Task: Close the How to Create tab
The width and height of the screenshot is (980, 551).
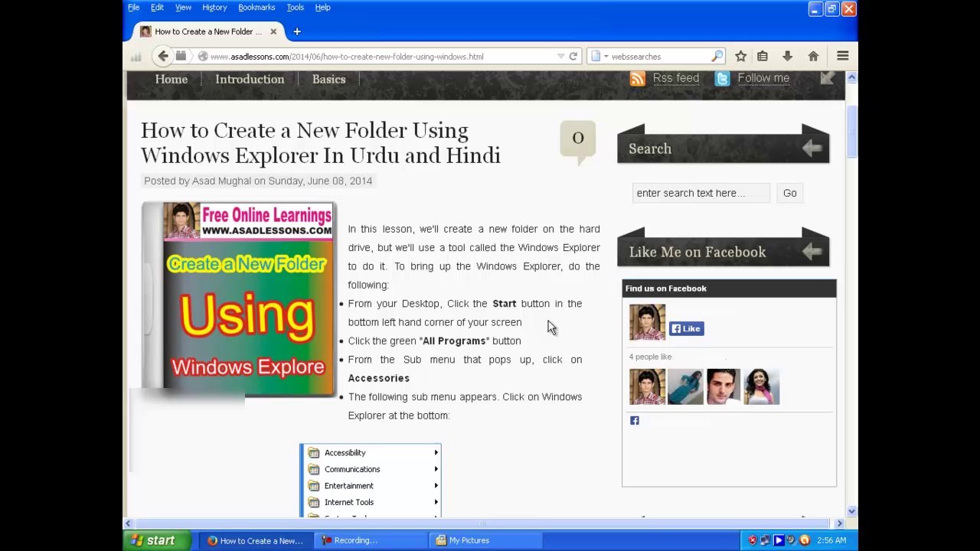Action: [273, 31]
